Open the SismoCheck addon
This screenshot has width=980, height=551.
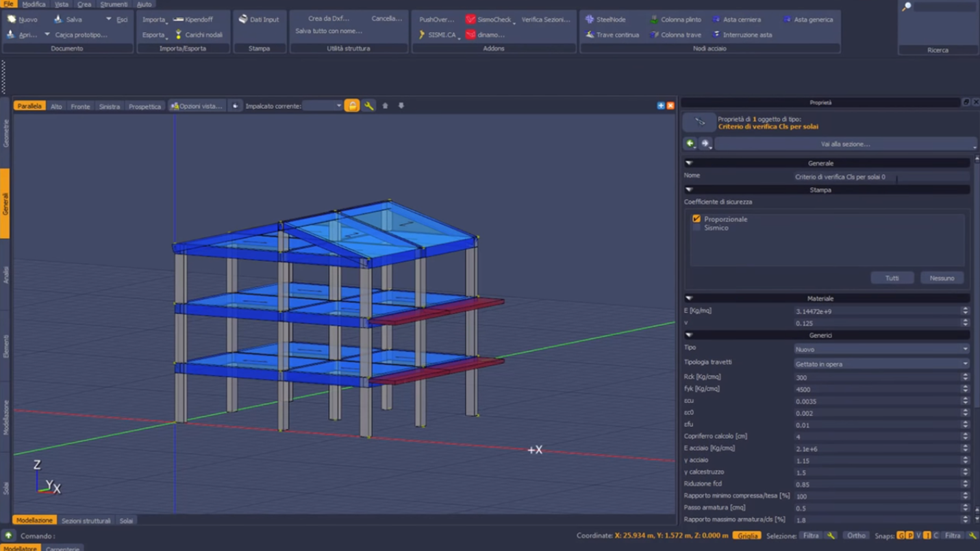[488, 19]
